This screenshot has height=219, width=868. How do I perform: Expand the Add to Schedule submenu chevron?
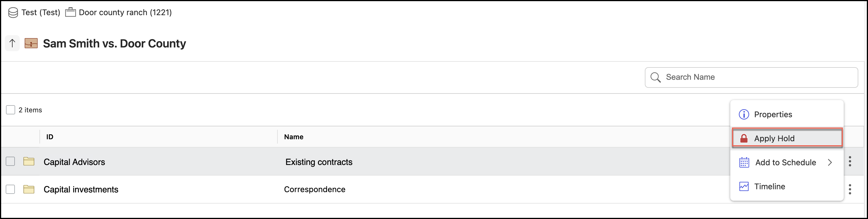coord(830,162)
